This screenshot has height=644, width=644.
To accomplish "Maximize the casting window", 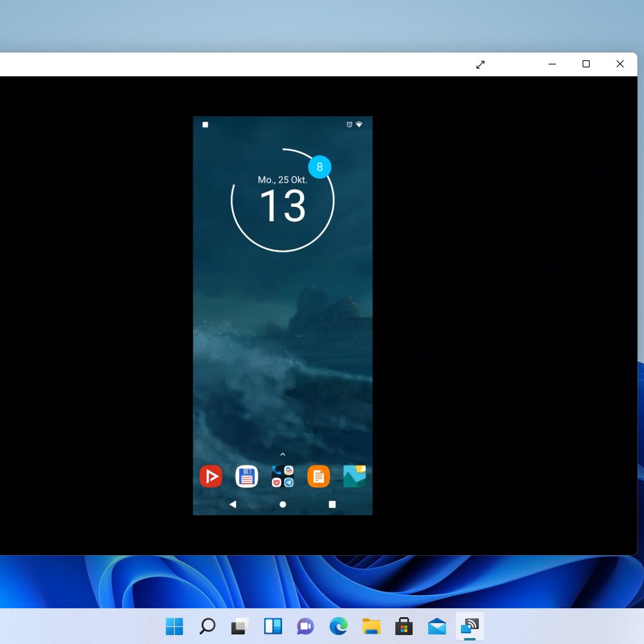I will click(x=586, y=64).
